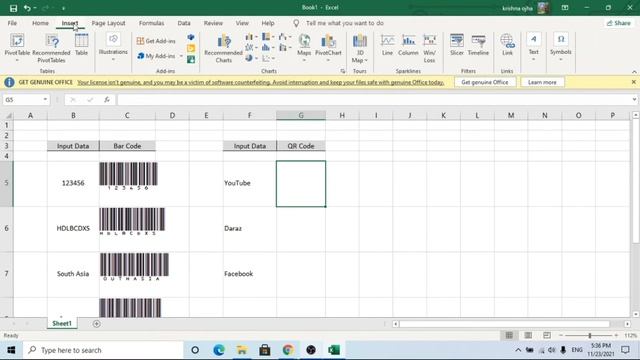Switch to the View tab
The width and height of the screenshot is (640, 360).
[x=242, y=23]
